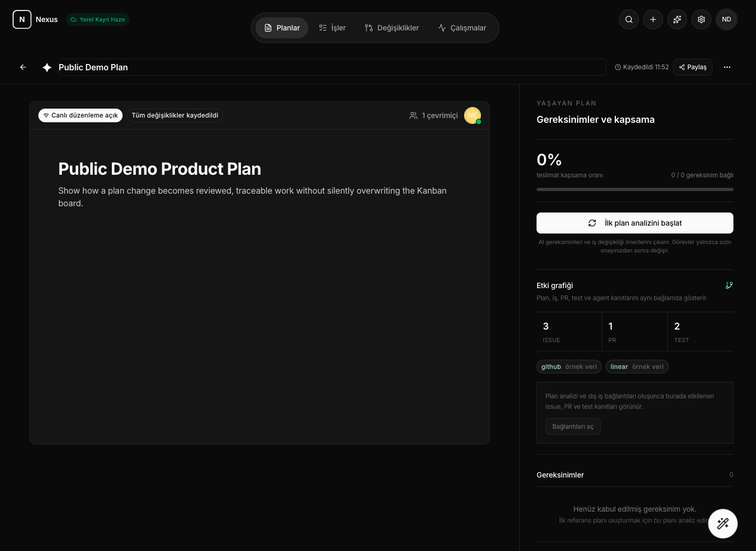Click the Nexus N logo
This screenshot has width=756, height=551.
(22, 19)
